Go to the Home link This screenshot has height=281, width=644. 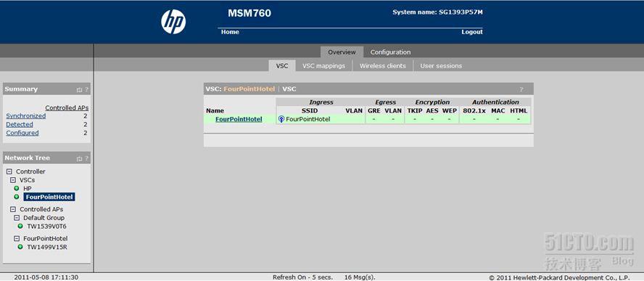tap(230, 32)
